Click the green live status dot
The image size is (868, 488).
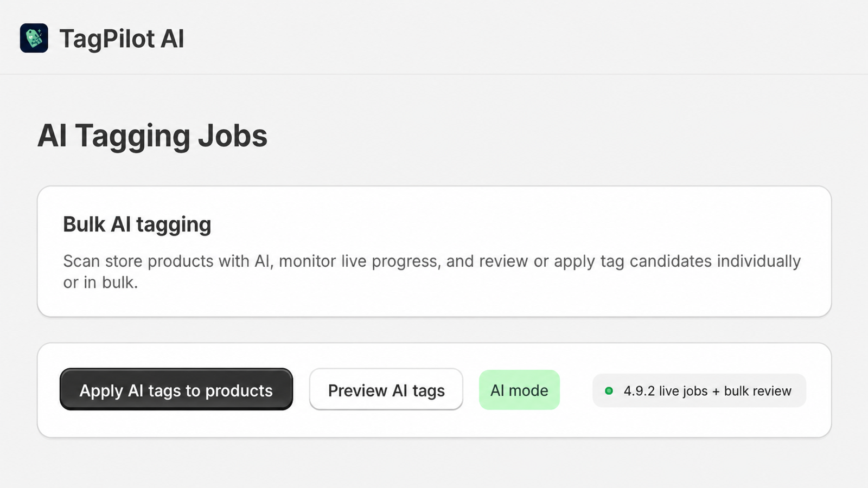pos(609,390)
